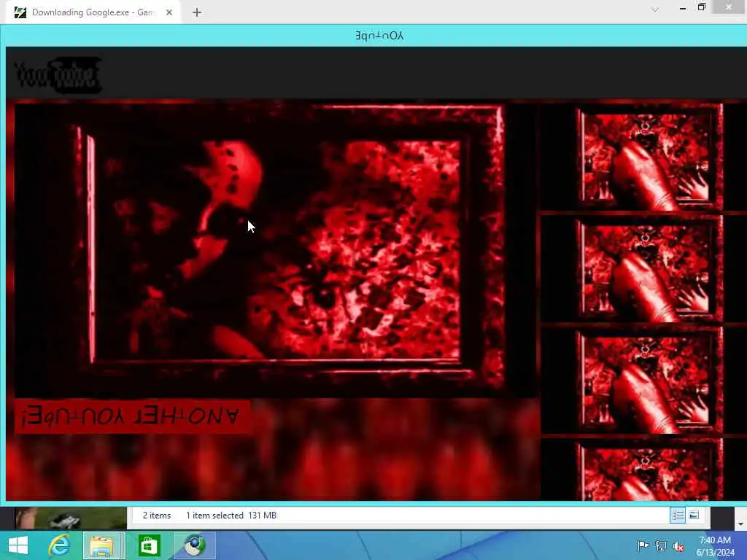Image resolution: width=747 pixels, height=560 pixels.
Task: Open the clock showing 7:40 AM
Action: [x=716, y=546]
